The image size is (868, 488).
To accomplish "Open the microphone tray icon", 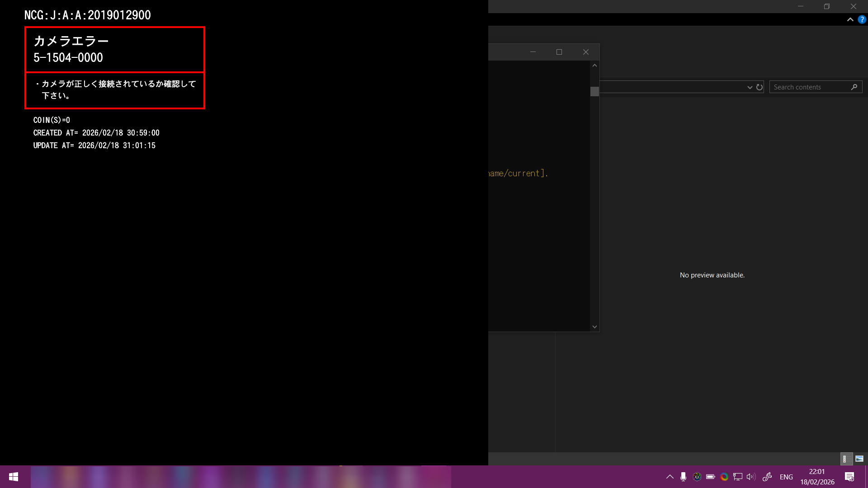I will click(x=684, y=477).
